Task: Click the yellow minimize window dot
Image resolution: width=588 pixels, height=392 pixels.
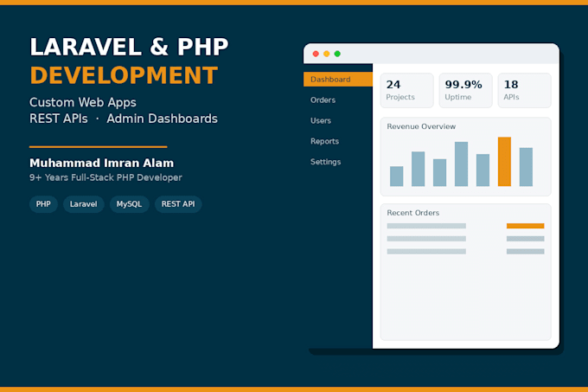Action: tap(327, 54)
